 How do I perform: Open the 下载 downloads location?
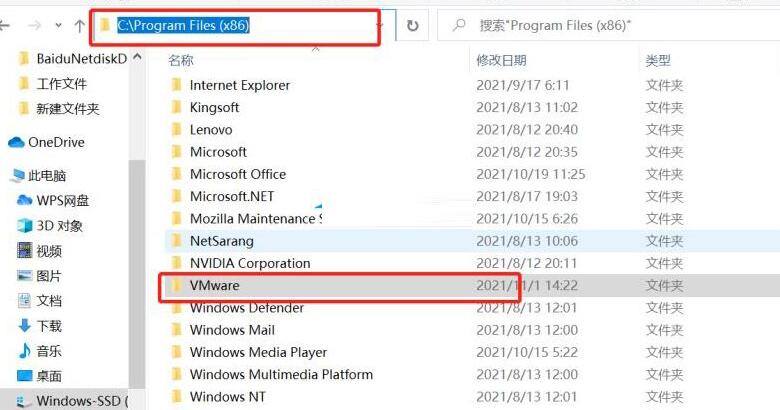click(x=49, y=325)
